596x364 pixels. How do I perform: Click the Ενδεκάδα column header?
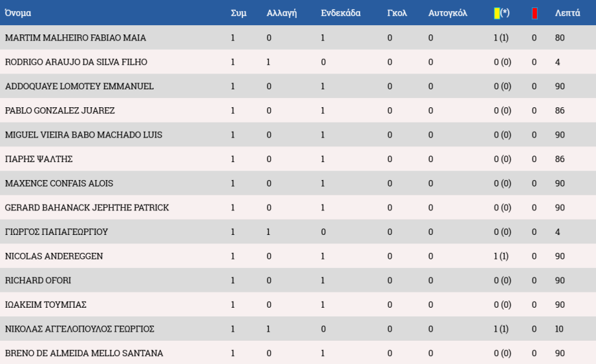tap(340, 13)
